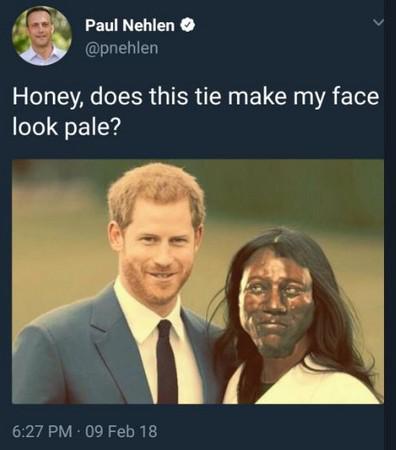Image resolution: width=396 pixels, height=450 pixels.
Task: Click the dot separator between time and date
Action: click(79, 431)
